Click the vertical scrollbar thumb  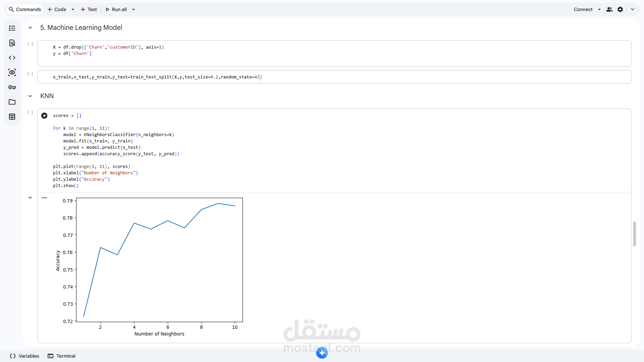coord(634,234)
